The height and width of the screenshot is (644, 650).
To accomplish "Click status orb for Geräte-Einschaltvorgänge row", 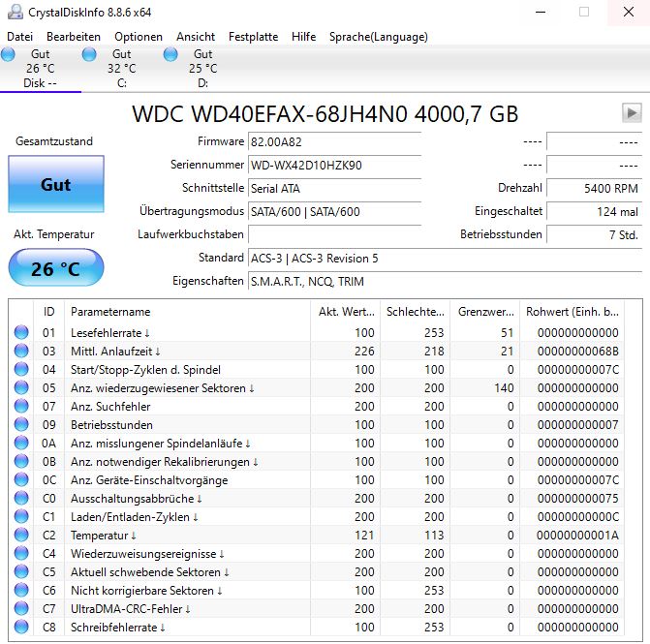I will (x=21, y=479).
